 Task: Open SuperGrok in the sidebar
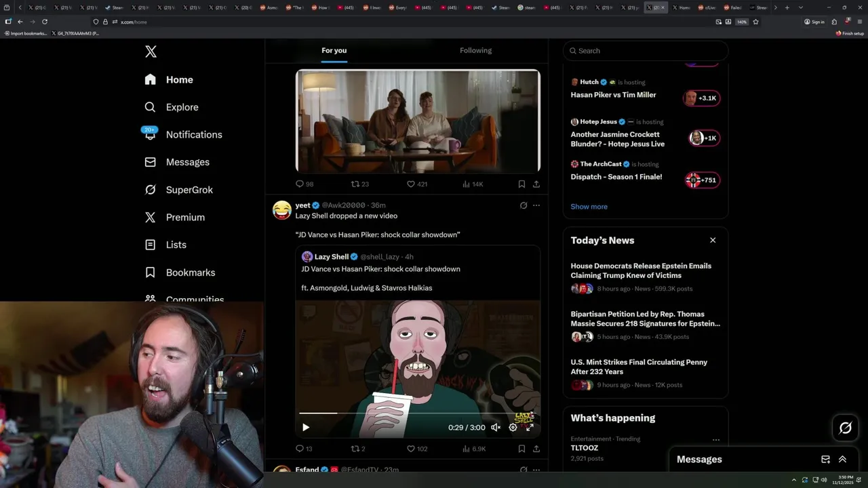[180, 190]
